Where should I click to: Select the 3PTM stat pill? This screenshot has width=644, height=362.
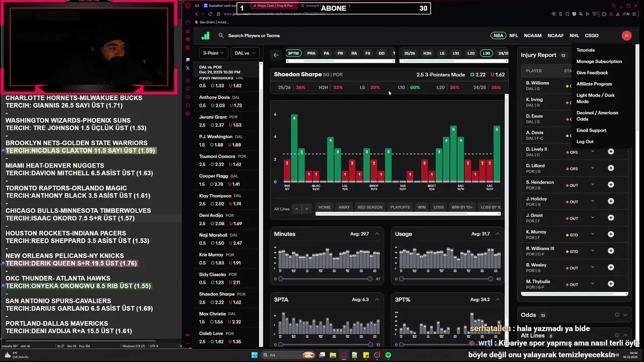293,53
